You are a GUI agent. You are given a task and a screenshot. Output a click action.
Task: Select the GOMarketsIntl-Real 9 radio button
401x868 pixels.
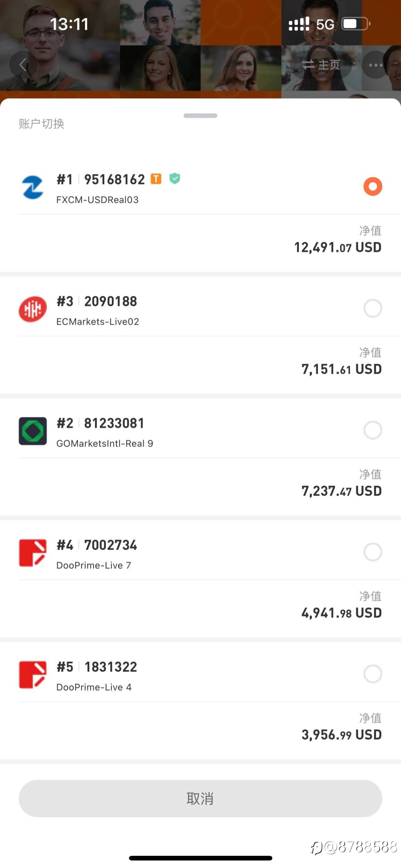coord(373,430)
